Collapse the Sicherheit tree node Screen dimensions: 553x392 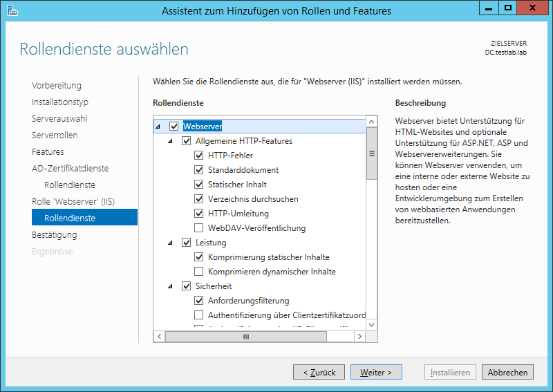pyautogui.click(x=170, y=286)
